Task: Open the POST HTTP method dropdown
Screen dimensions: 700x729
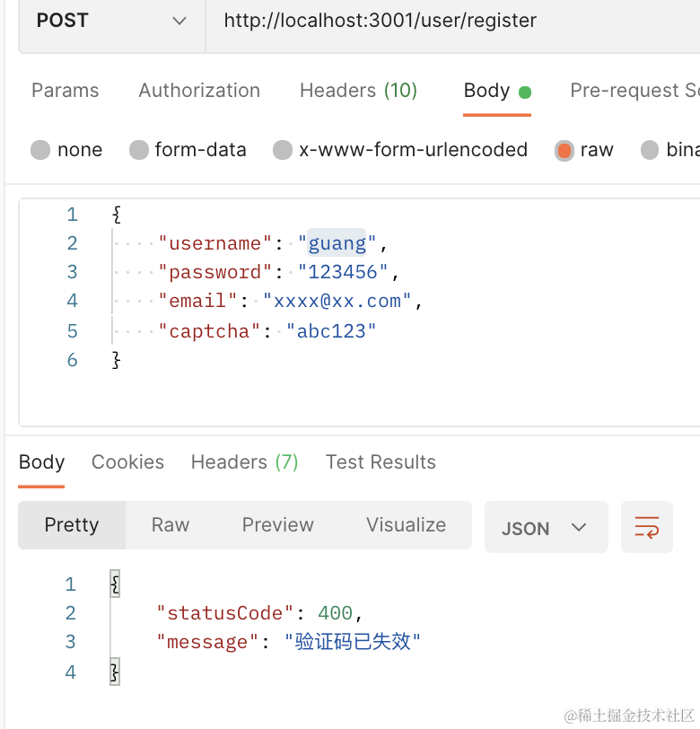Action: pos(112,21)
